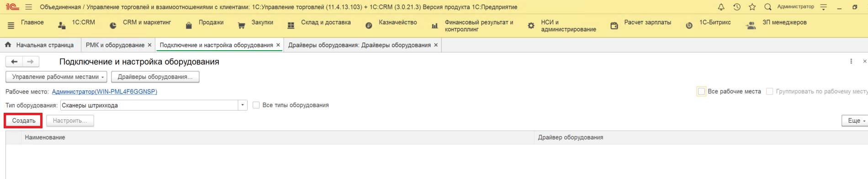This screenshot has height=179, width=868.
Task: Click the forward navigation arrow
Action: tap(31, 62)
